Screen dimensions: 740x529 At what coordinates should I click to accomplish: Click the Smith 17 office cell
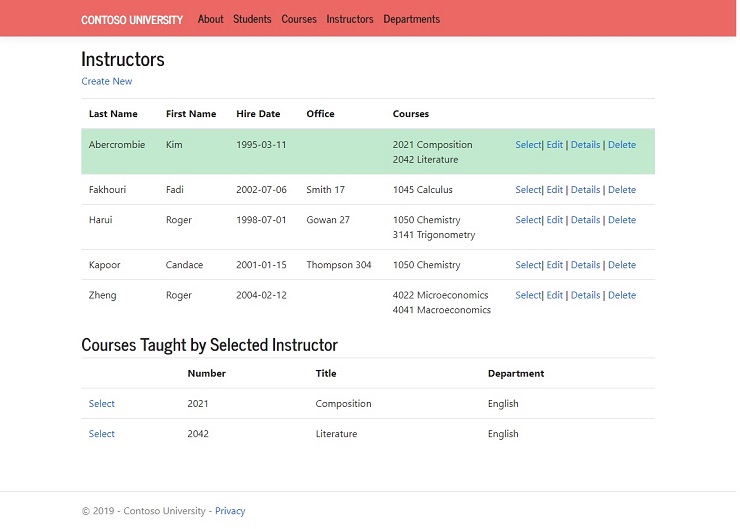(325, 190)
